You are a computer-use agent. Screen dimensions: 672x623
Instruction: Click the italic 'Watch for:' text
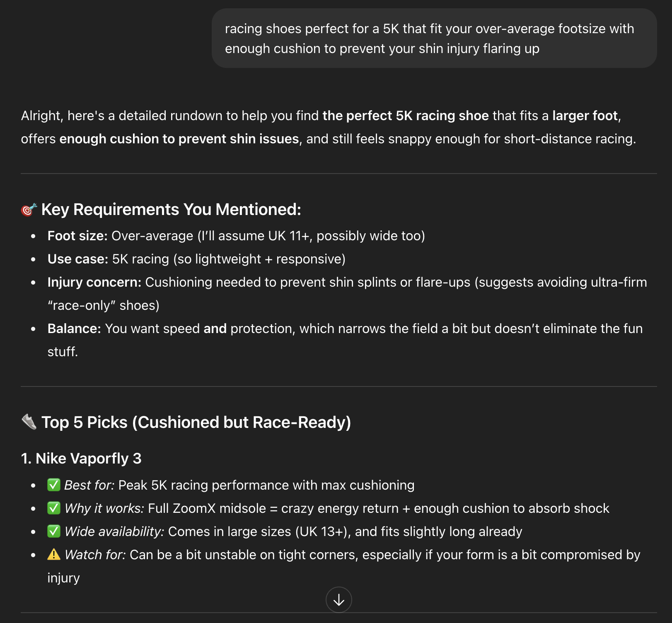click(95, 555)
